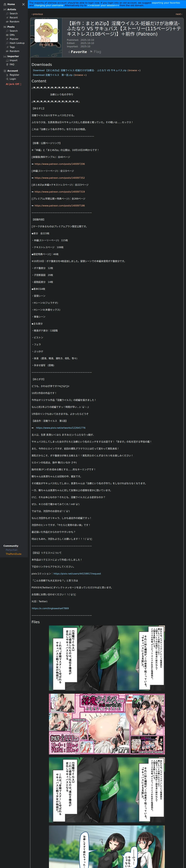Open the Partychan community link

tap(11, 550)
